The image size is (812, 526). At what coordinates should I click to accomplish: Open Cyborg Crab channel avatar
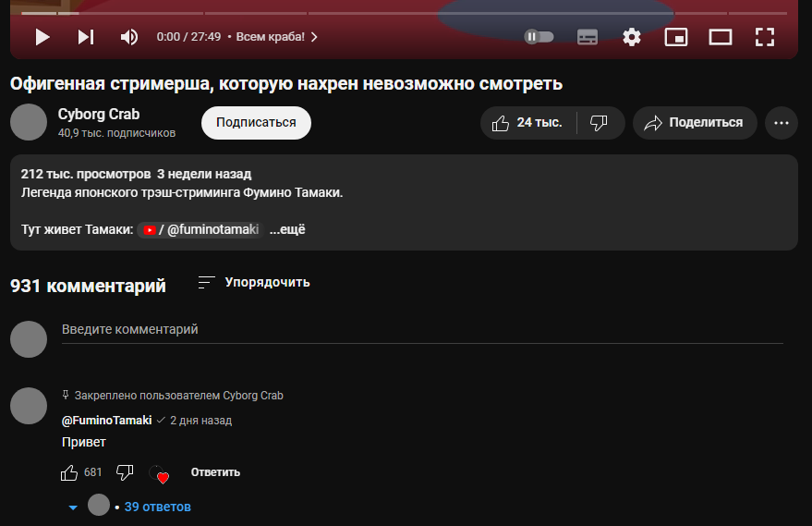click(29, 122)
